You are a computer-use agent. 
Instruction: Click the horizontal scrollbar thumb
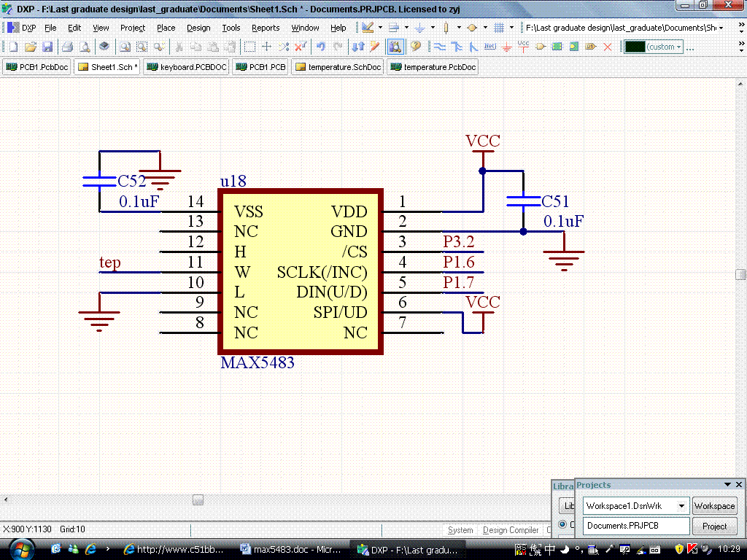pyautogui.click(x=198, y=499)
